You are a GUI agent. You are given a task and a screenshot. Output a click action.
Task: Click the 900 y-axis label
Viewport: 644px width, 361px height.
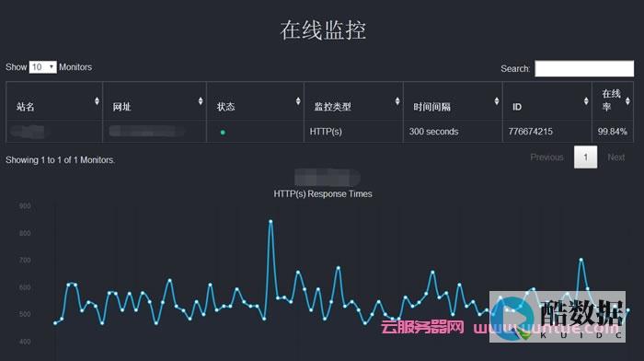point(25,206)
